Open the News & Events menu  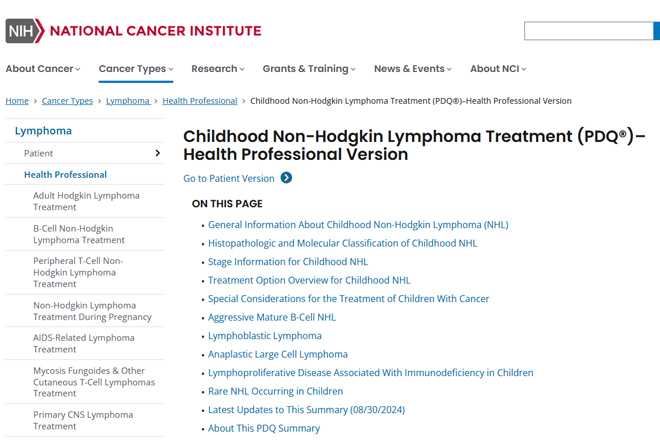pos(413,69)
